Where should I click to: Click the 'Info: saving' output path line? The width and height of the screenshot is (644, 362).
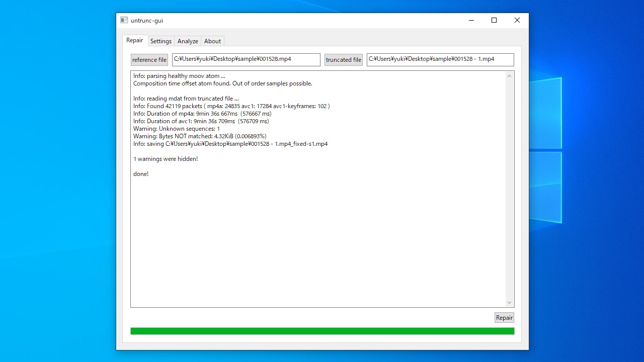click(x=230, y=144)
